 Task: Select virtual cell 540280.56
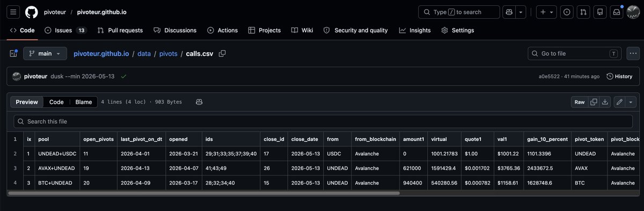444,183
